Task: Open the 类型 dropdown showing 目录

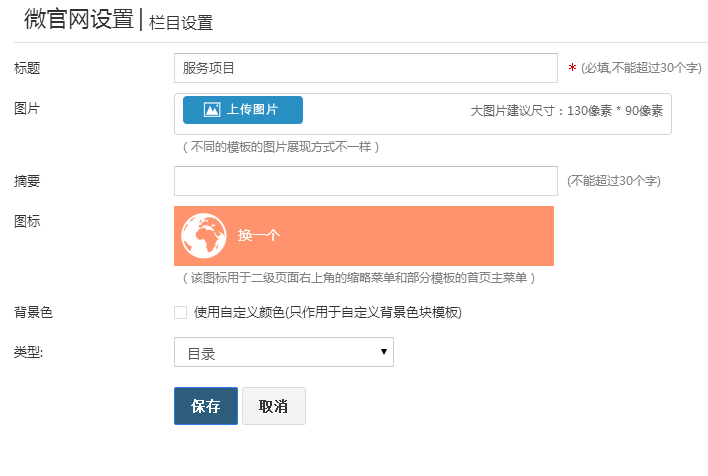Action: pos(284,352)
